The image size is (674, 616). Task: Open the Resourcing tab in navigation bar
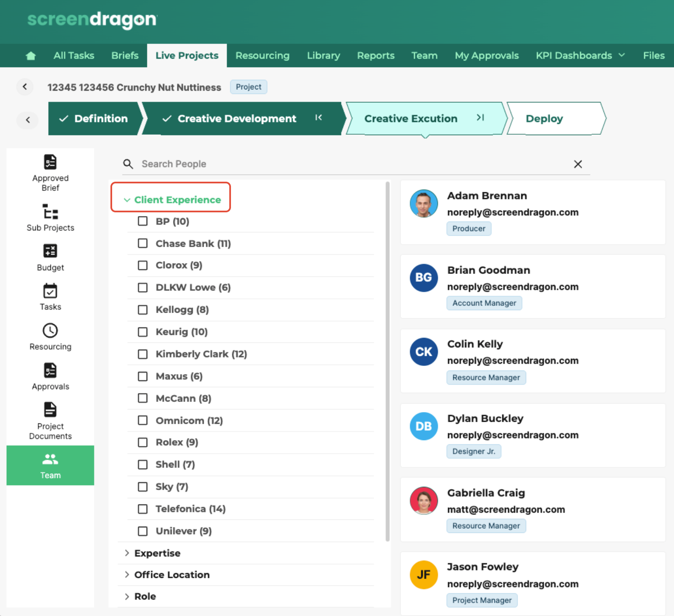(x=262, y=55)
